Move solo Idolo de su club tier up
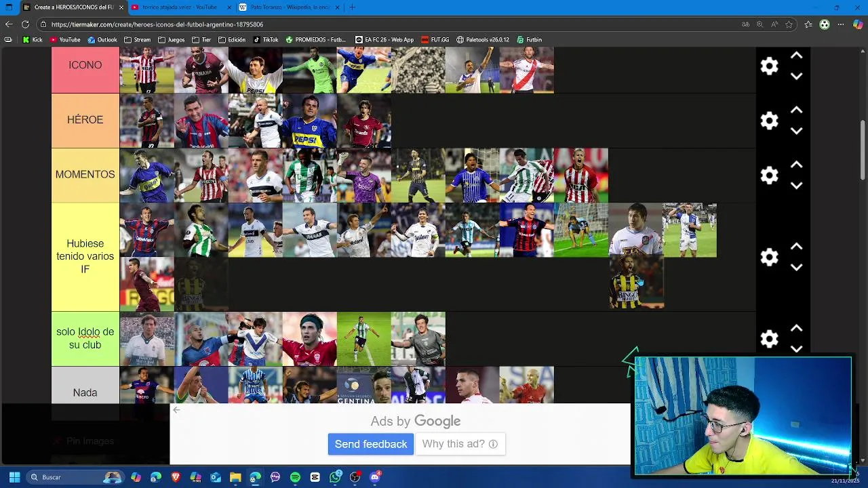 [797, 328]
